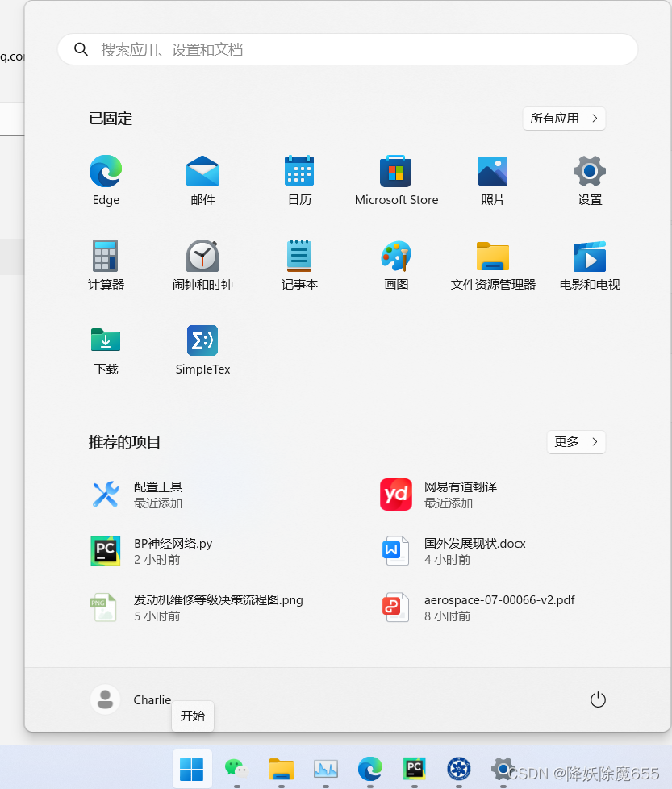Viewport: 672px width, 789px height.
Task: Open the Charlie user account menu
Action: tap(131, 699)
